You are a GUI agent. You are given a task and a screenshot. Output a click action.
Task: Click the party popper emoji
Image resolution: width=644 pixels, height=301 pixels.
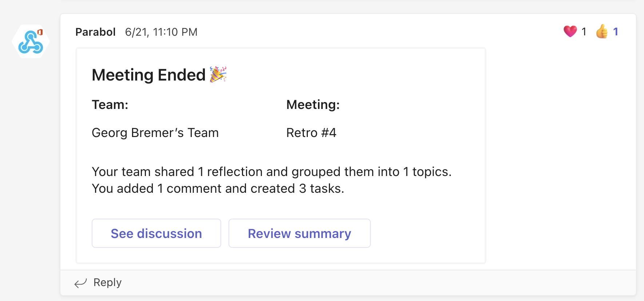[218, 74]
